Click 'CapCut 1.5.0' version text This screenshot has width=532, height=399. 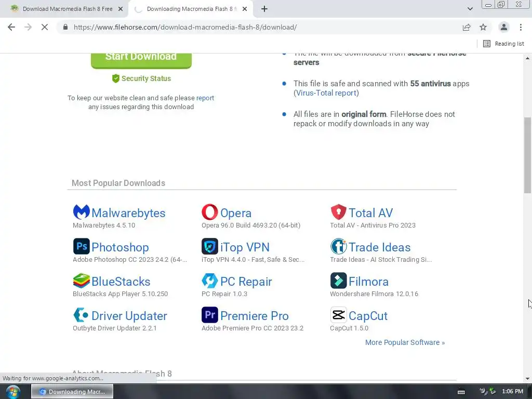coord(349,328)
